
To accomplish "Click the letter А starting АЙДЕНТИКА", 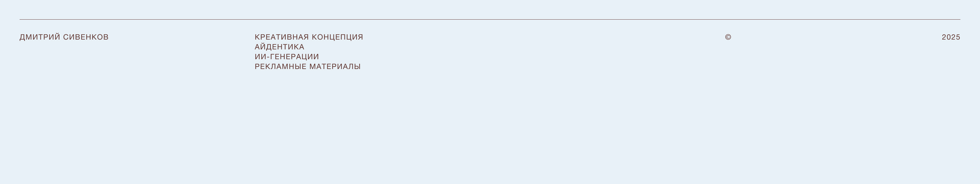I will click(257, 47).
